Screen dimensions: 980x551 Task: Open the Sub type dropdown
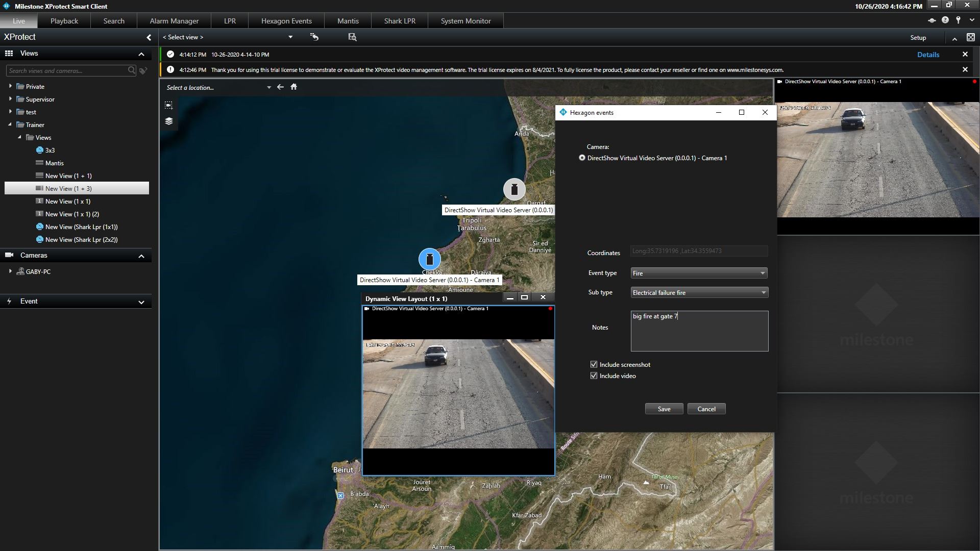coord(699,293)
